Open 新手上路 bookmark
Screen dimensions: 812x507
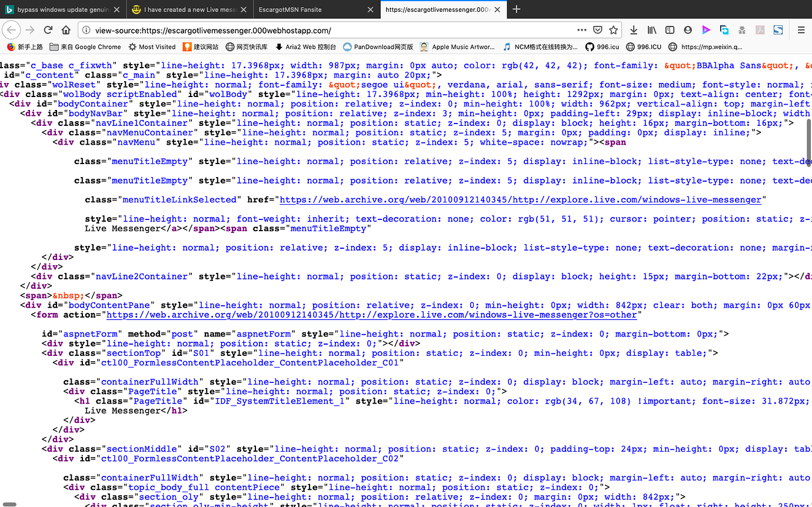25,47
